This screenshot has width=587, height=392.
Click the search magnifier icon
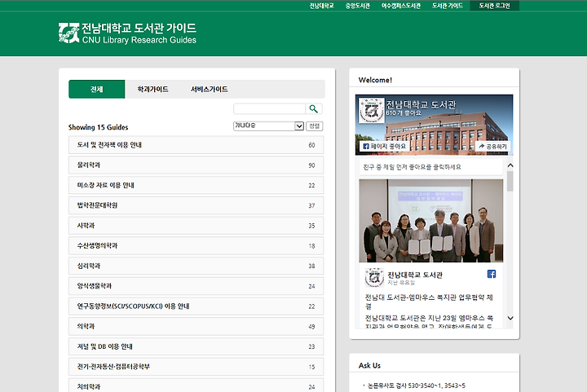314,109
